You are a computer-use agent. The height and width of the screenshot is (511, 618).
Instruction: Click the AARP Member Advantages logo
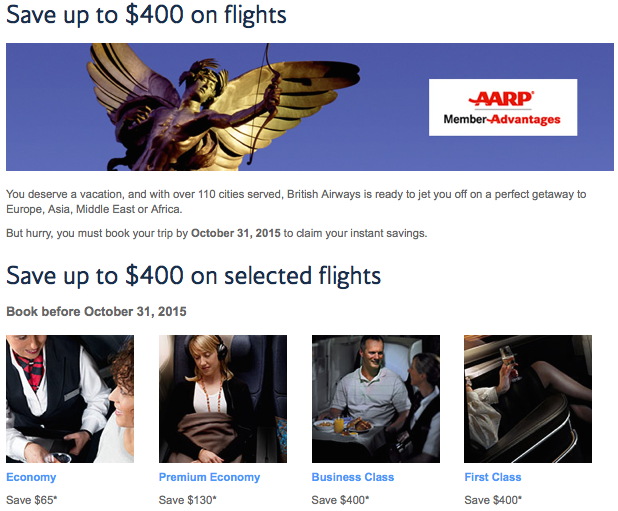(x=503, y=108)
